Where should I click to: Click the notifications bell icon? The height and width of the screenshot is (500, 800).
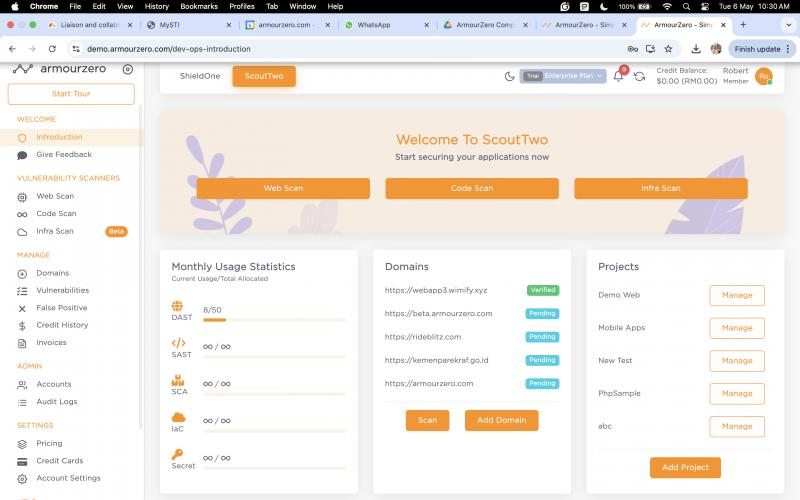pyautogui.click(x=618, y=77)
